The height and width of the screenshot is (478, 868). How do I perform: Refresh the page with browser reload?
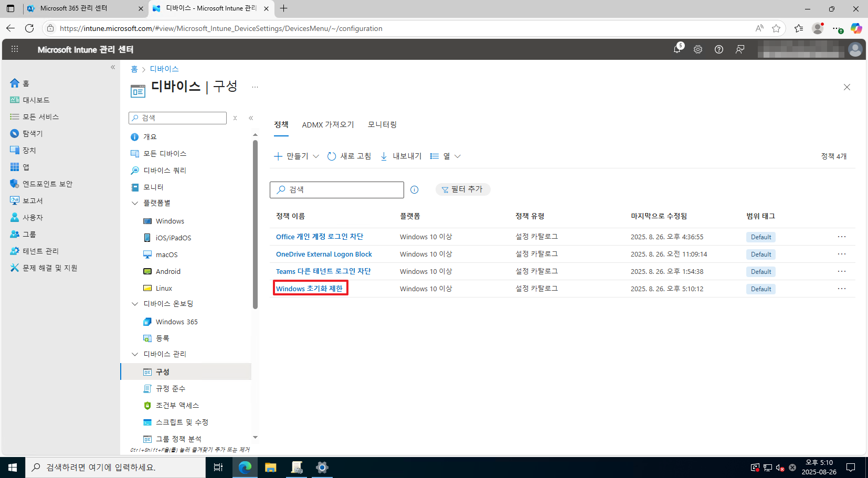point(29,28)
